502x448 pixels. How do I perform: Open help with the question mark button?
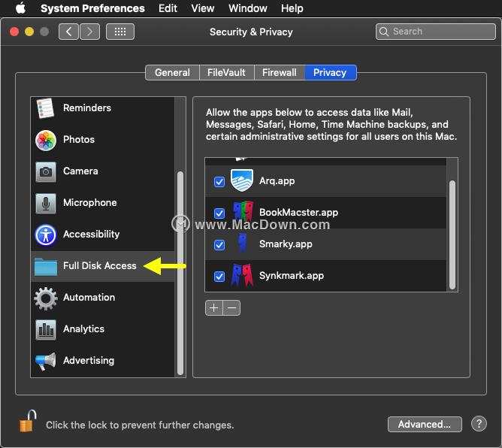tap(479, 424)
